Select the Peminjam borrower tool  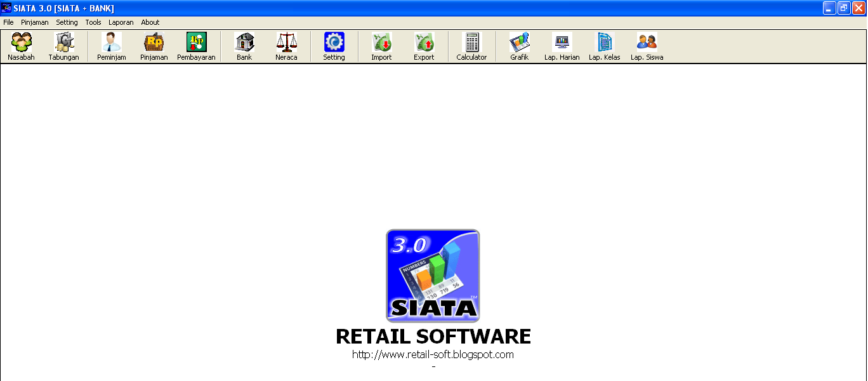111,44
